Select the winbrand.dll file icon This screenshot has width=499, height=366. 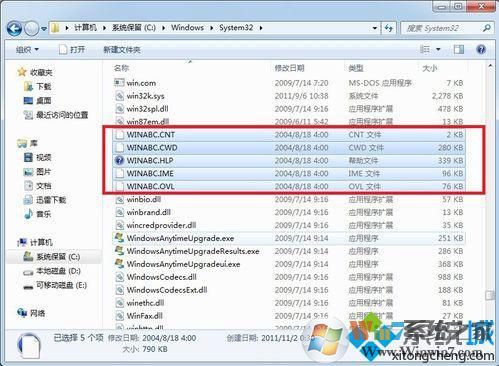(119, 212)
